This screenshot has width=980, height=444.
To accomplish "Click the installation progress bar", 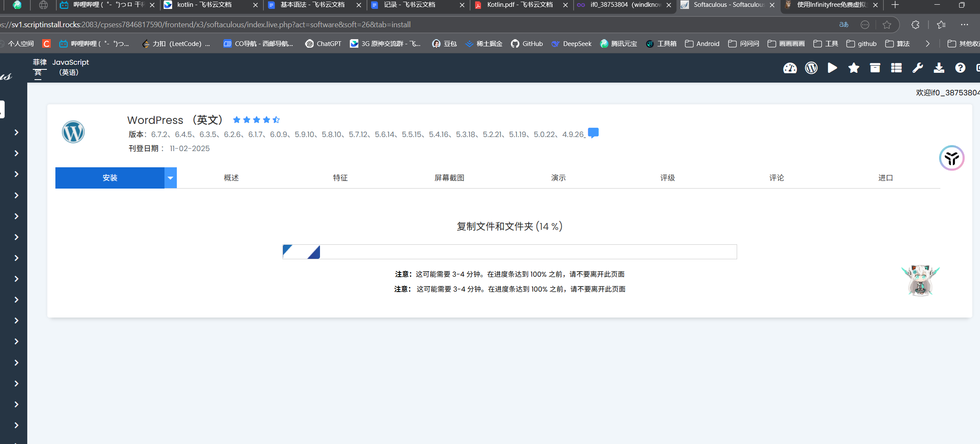I will (510, 252).
